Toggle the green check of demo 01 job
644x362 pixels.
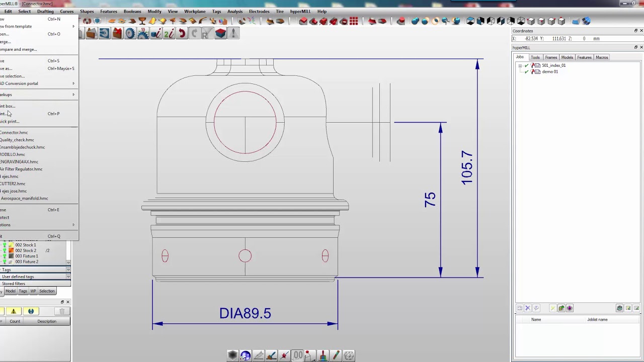[527, 71]
